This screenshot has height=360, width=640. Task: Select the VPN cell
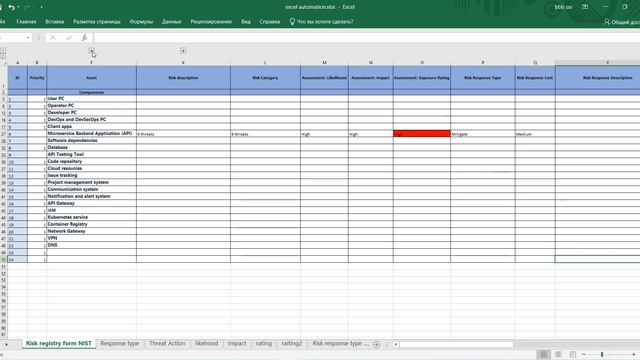(91, 238)
